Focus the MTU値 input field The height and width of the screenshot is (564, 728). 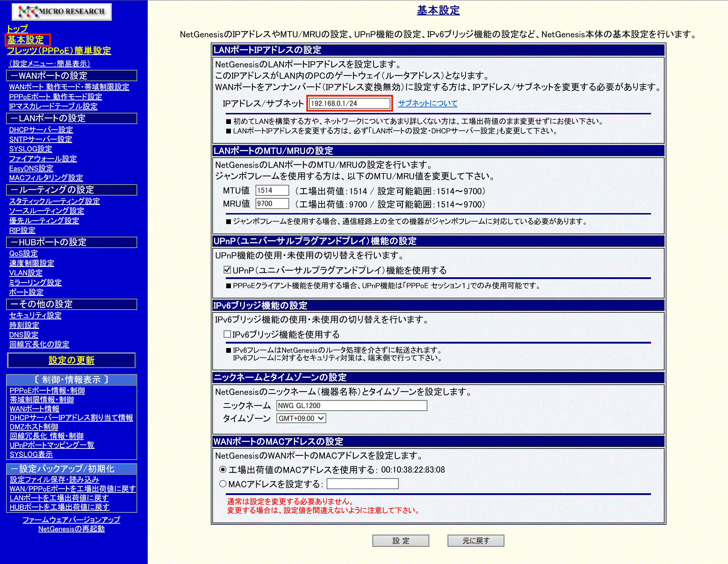coord(272,190)
